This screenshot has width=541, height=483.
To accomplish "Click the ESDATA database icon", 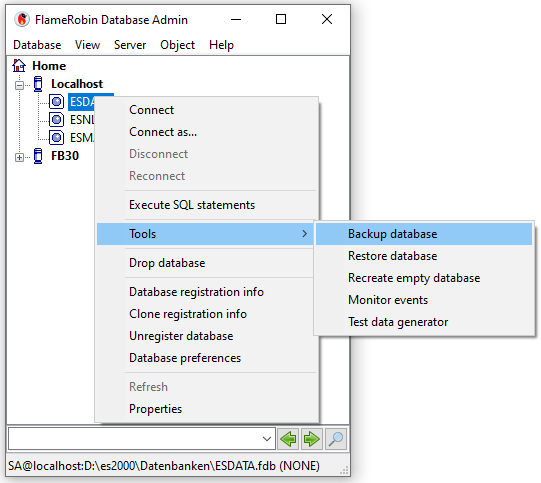I will tap(56, 102).
